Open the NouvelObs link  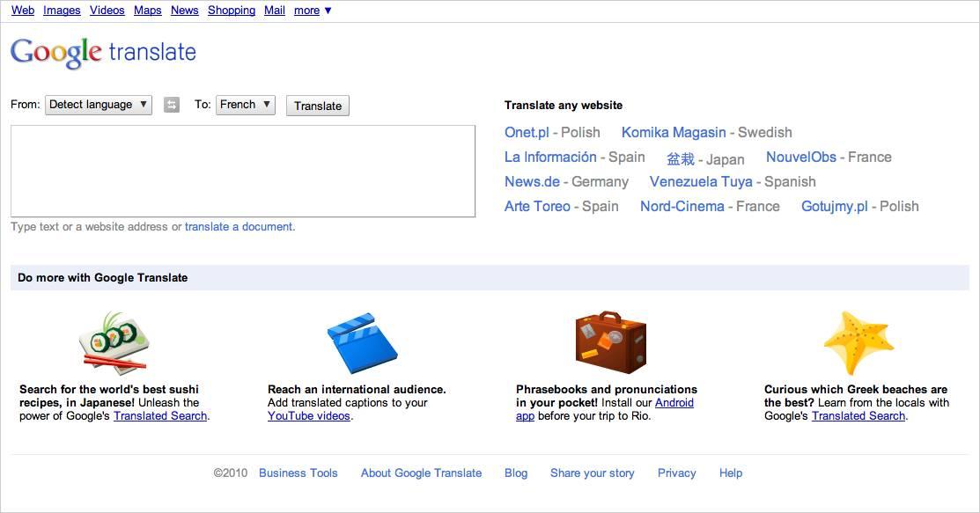pyautogui.click(x=801, y=157)
